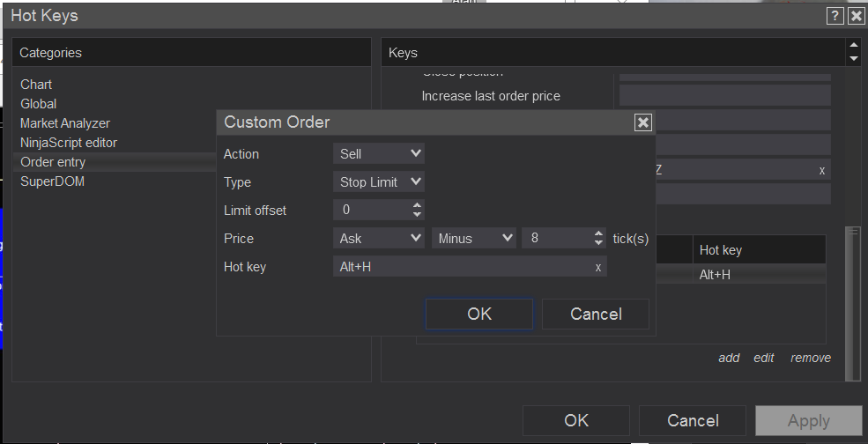The height and width of the screenshot is (444, 868).
Task: Decrease the Limit offset value
Action: 417,215
